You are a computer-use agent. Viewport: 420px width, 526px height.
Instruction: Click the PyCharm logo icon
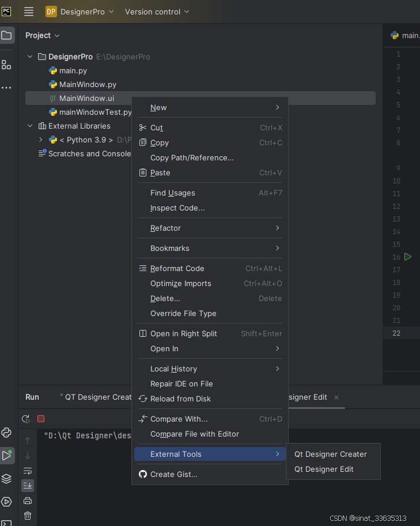coord(6,12)
